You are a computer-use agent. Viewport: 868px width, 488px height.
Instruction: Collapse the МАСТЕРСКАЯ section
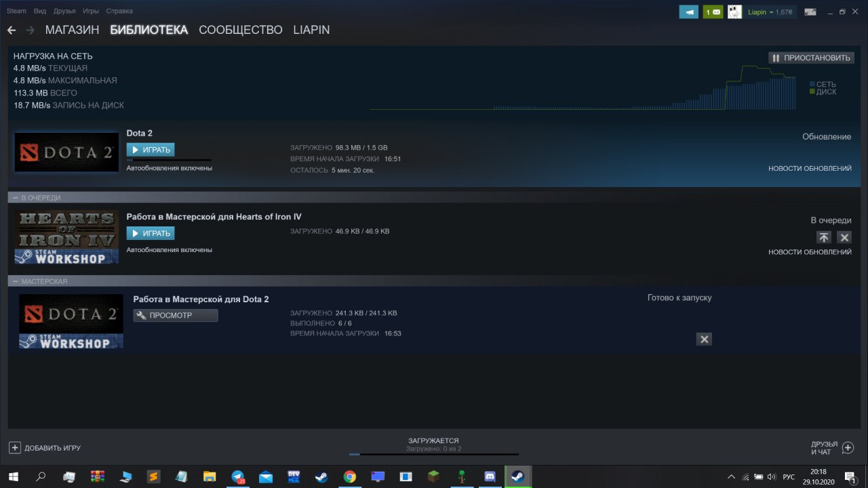tap(15, 281)
